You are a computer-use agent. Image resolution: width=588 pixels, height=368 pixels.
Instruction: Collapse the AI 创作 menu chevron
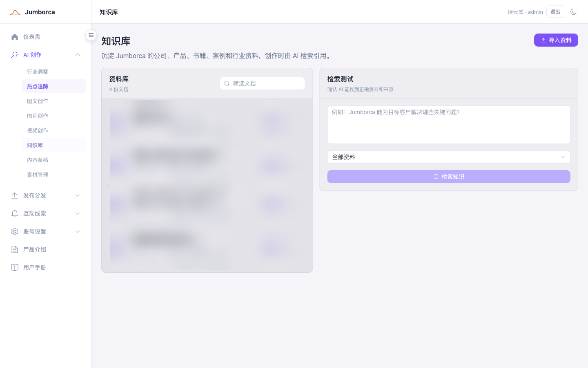[78, 55]
